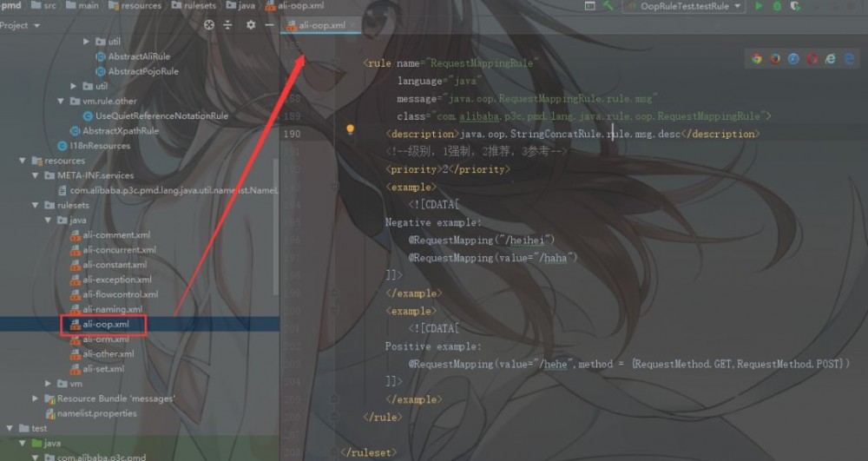The width and height of the screenshot is (868, 461).
Task: Open preview in Internet Explorer icon
Action: 831,58
